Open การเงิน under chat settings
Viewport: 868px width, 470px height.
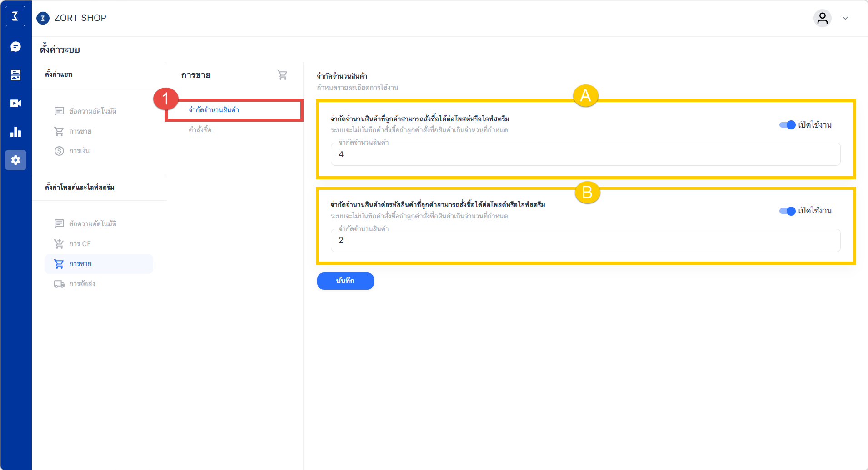tap(79, 151)
